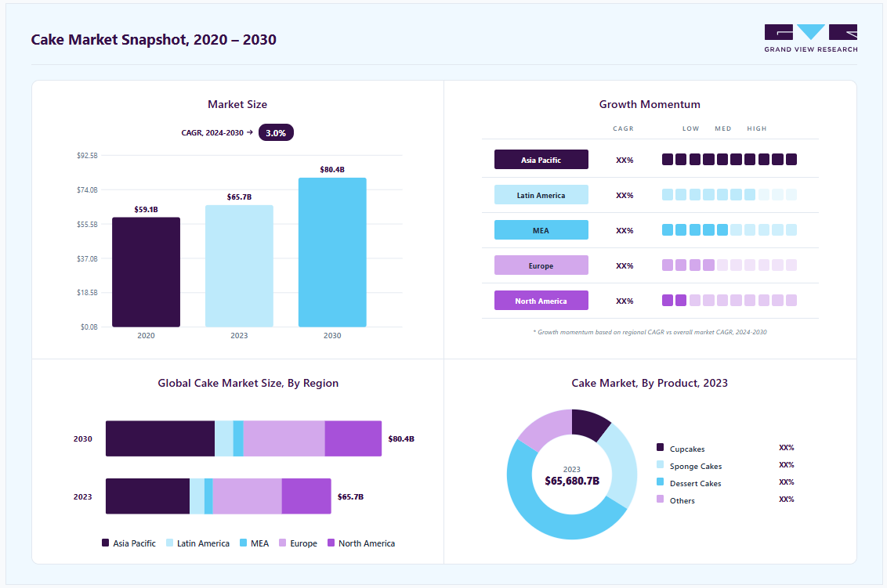887x588 pixels.
Task: Click the Asia Pacific segment of the 2030 bar
Action: (160, 438)
